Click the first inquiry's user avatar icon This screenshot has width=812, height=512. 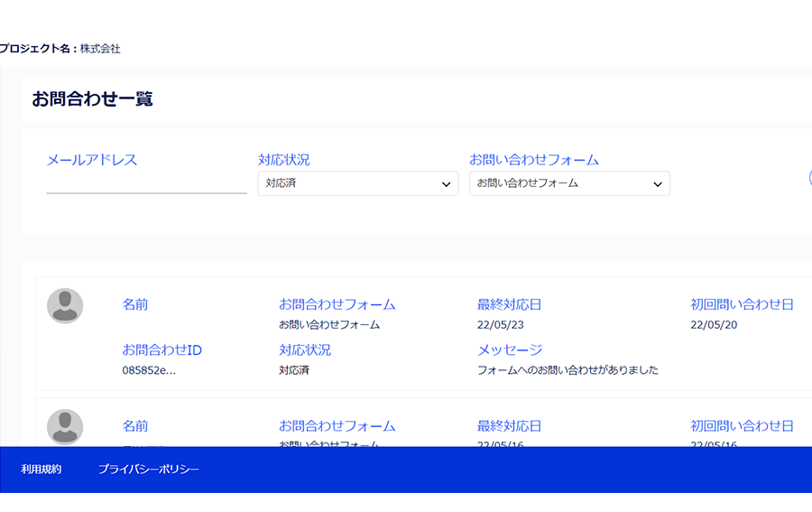(x=65, y=306)
